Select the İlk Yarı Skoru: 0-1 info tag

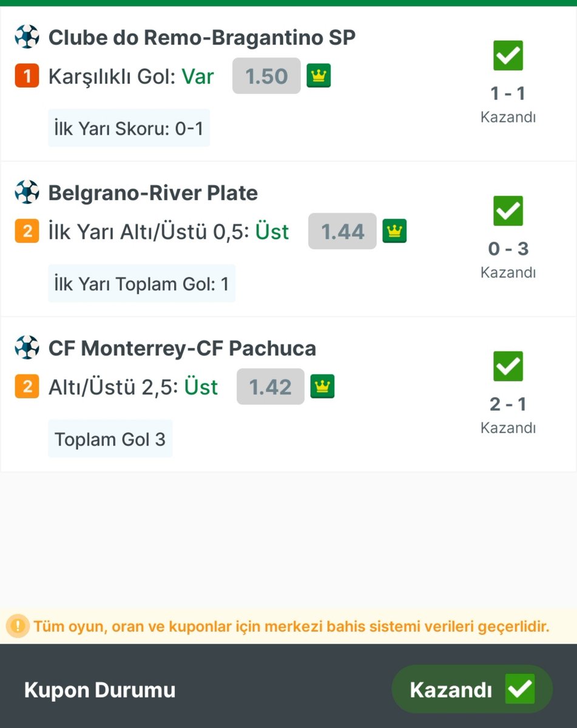[x=129, y=128]
